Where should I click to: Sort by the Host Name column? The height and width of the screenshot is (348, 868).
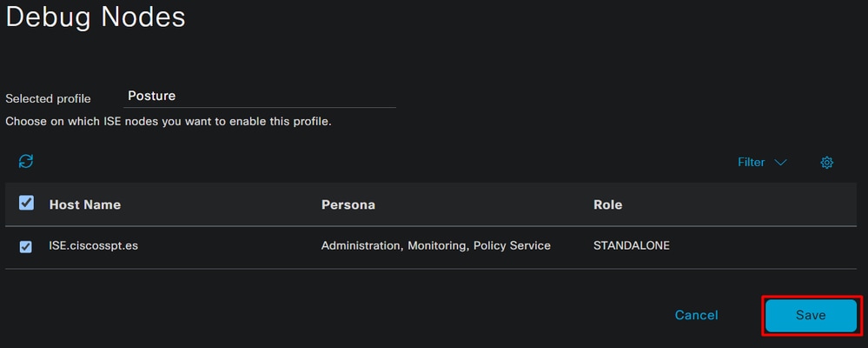[x=84, y=205]
